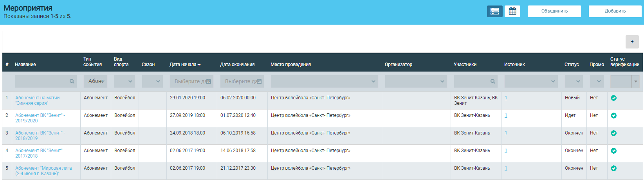Image resolution: width=644 pixels, height=183 pixels.
Task: Open Промо filter dropdown
Action: click(x=597, y=81)
